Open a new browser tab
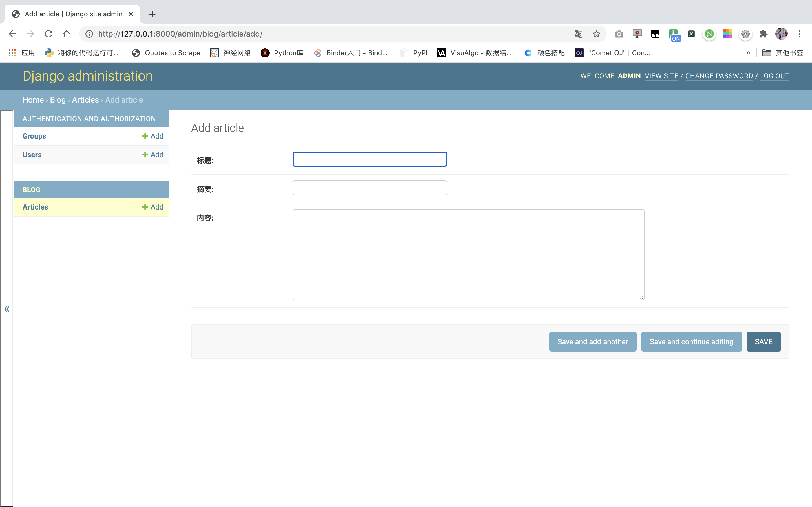The height and width of the screenshot is (507, 812). coord(152,14)
